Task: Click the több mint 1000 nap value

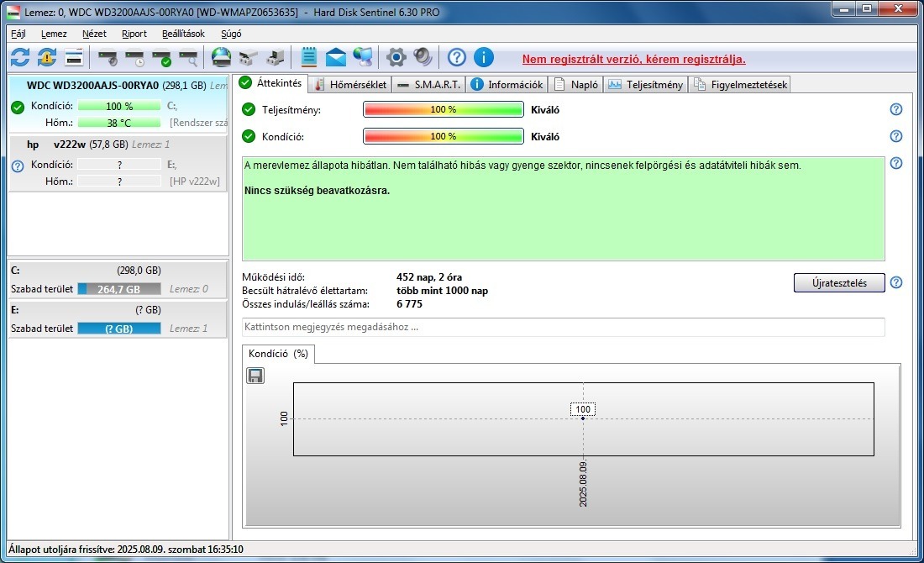Action: click(x=442, y=291)
